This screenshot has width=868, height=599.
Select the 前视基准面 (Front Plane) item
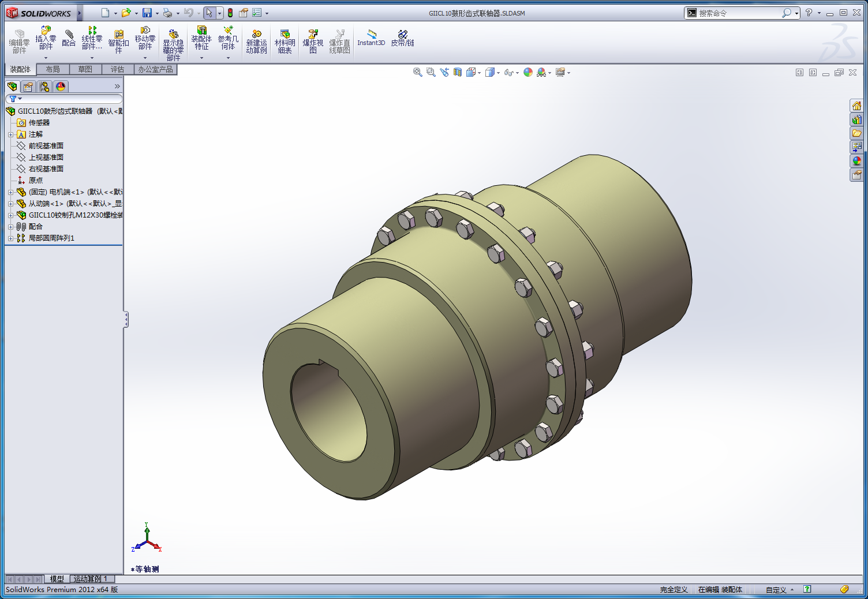[x=46, y=146]
